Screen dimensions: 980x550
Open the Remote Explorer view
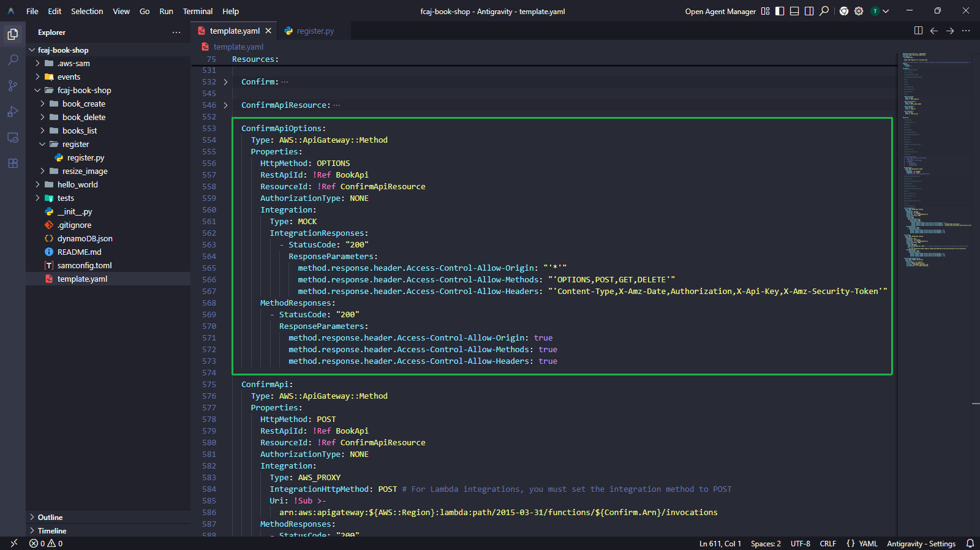13,137
